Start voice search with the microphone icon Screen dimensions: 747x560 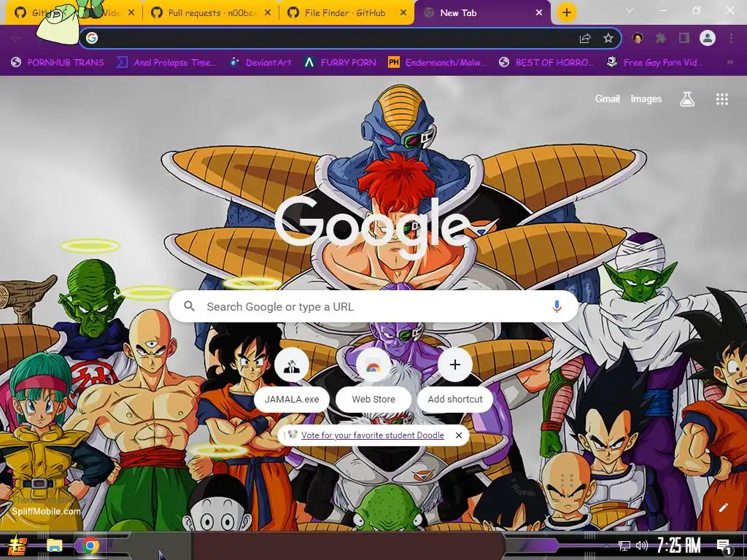(557, 306)
